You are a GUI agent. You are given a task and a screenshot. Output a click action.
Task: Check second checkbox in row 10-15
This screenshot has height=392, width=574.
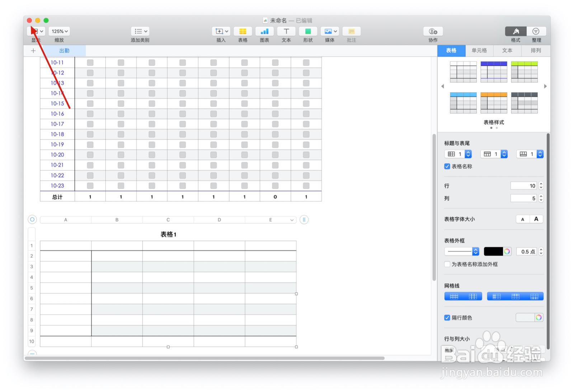click(x=121, y=104)
